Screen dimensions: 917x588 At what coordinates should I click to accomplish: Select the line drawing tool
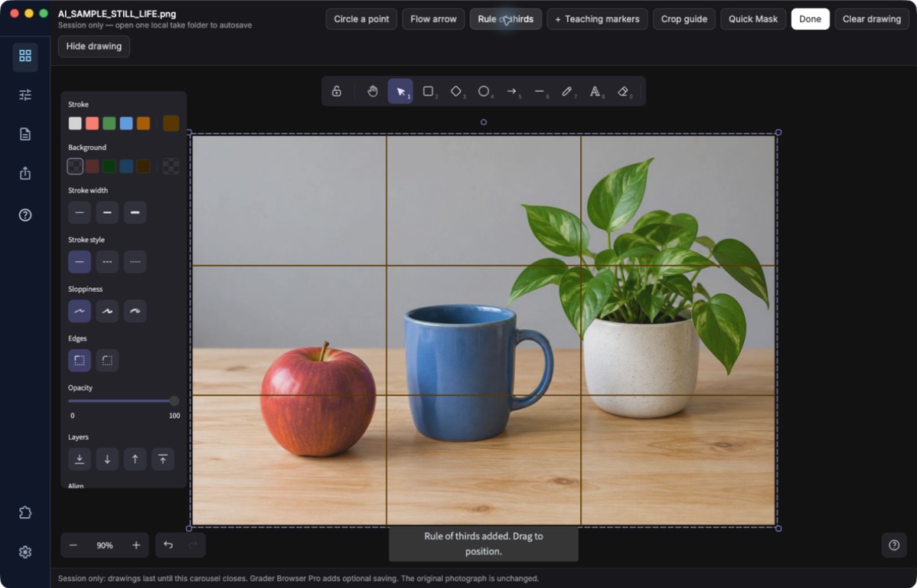coord(539,91)
